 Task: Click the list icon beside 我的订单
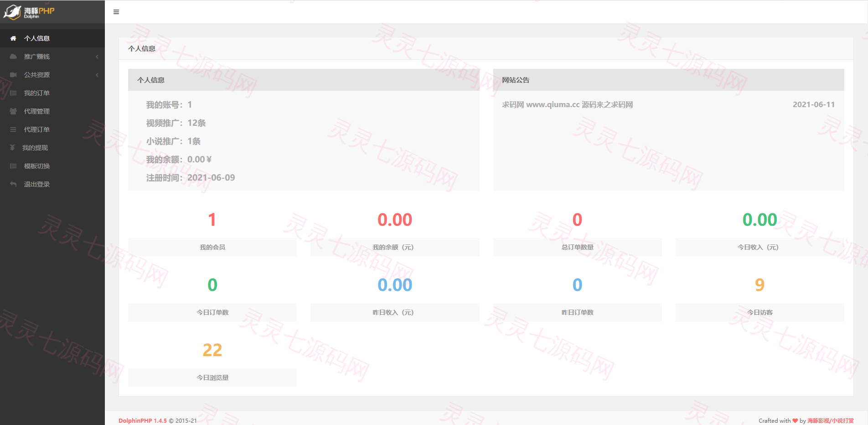pos(13,93)
